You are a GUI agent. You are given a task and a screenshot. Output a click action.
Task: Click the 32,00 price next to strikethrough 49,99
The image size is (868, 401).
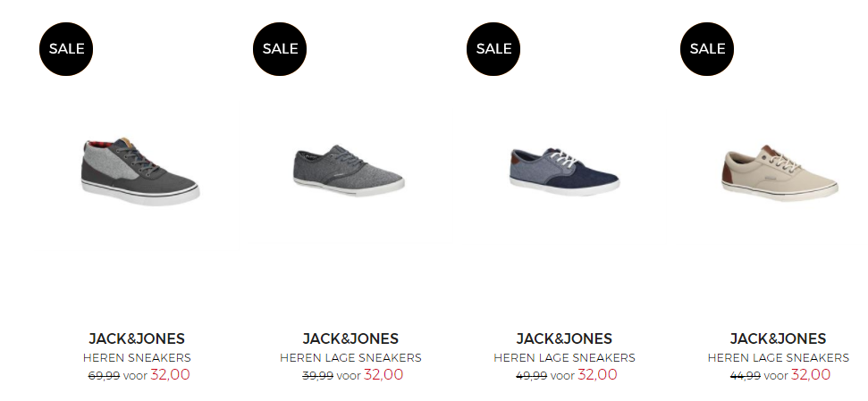click(597, 374)
